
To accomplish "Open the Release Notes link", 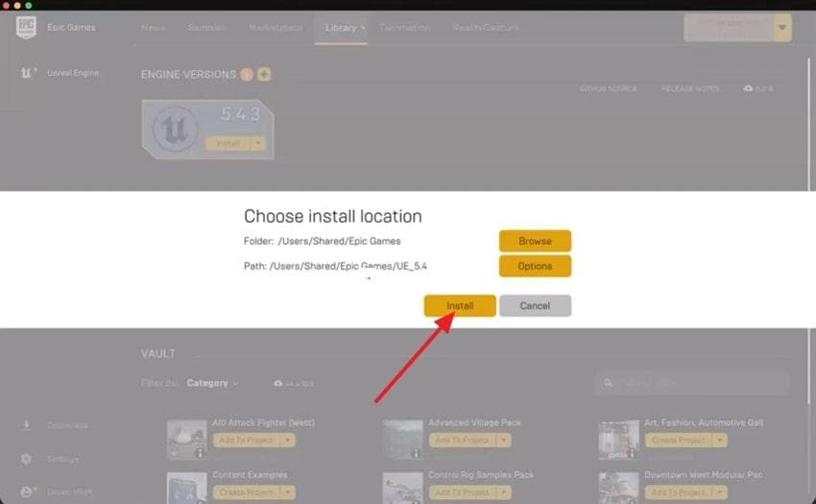I will (690, 88).
